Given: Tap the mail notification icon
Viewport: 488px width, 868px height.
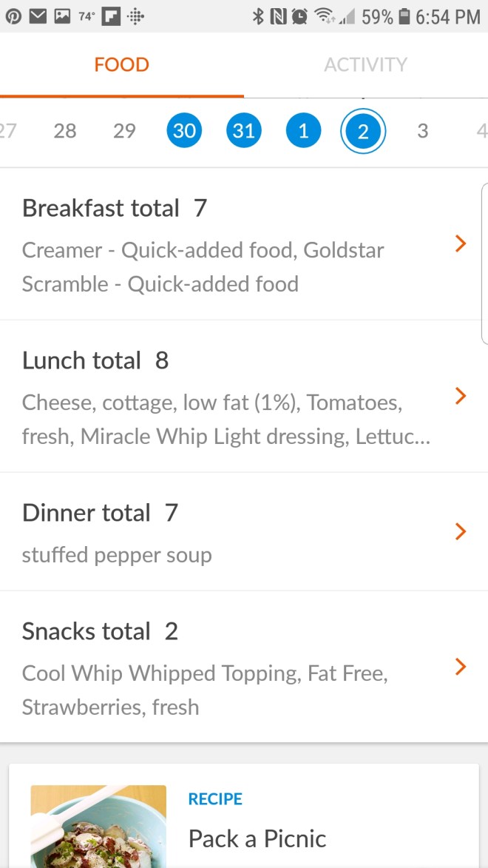Looking at the screenshot, I should tap(38, 16).
